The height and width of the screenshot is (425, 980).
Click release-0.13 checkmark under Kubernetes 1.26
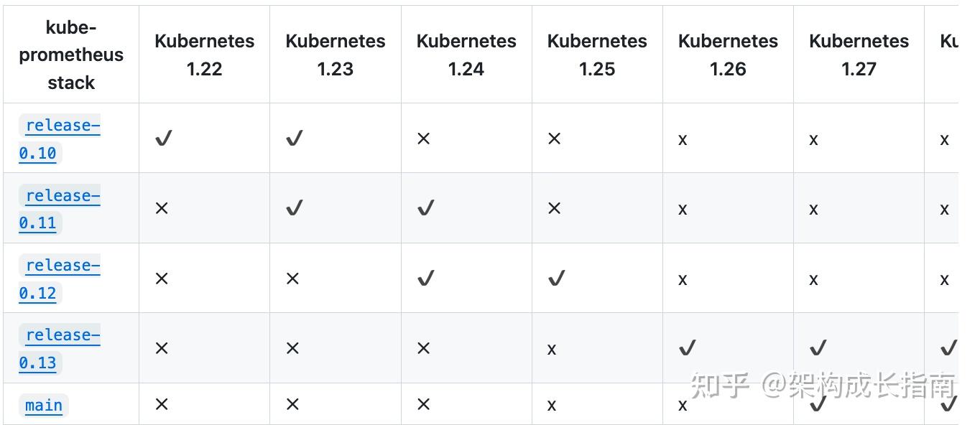(688, 348)
